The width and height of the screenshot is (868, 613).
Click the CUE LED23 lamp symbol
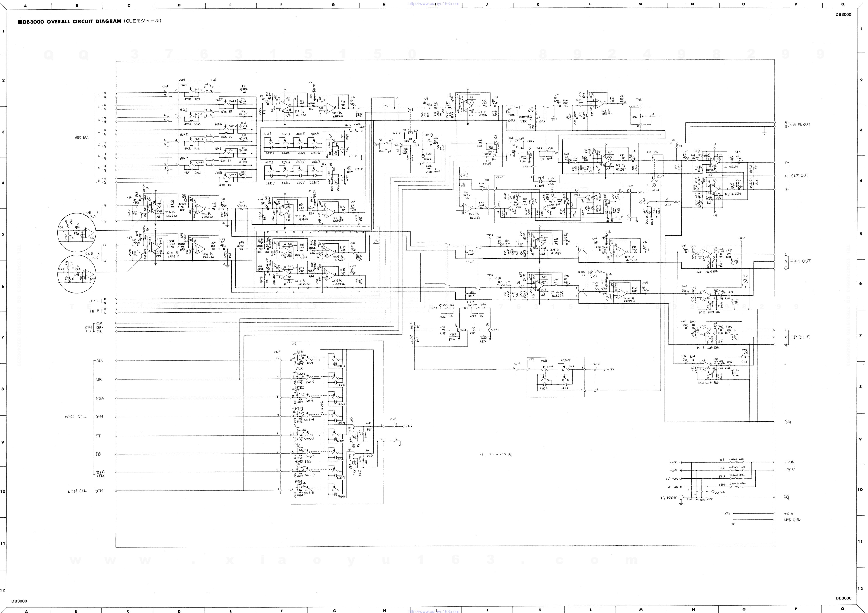pos(423,156)
